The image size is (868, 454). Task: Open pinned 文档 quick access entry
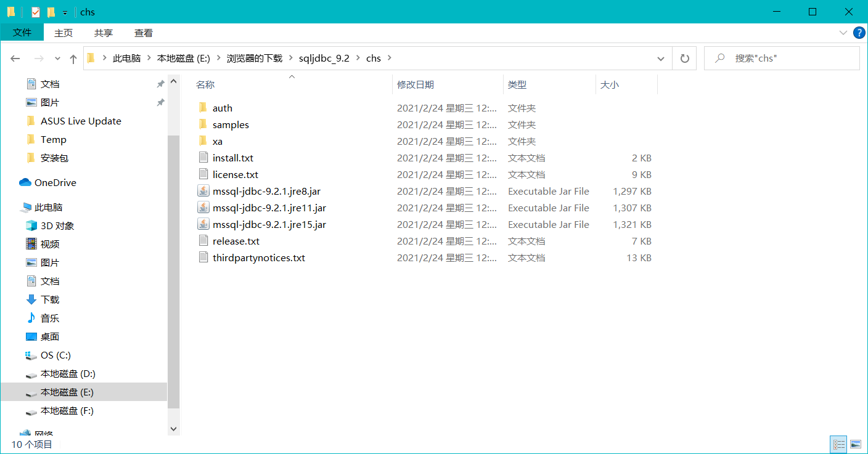click(43, 84)
